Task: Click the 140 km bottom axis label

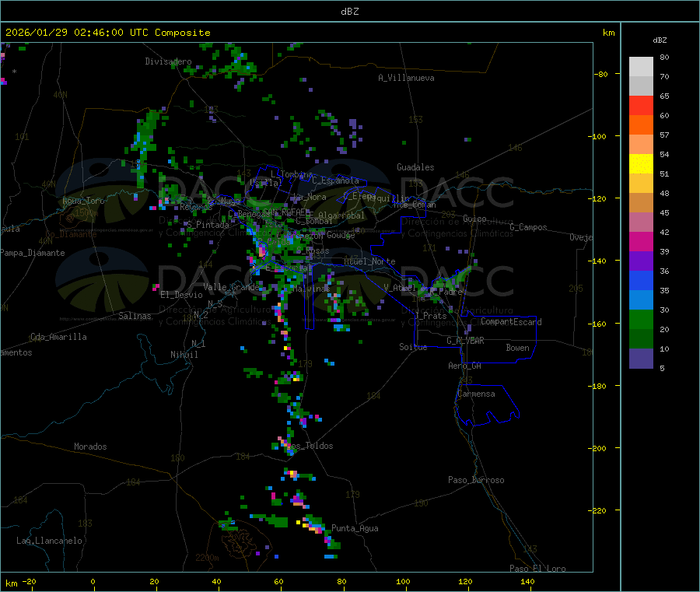Action: click(x=527, y=581)
